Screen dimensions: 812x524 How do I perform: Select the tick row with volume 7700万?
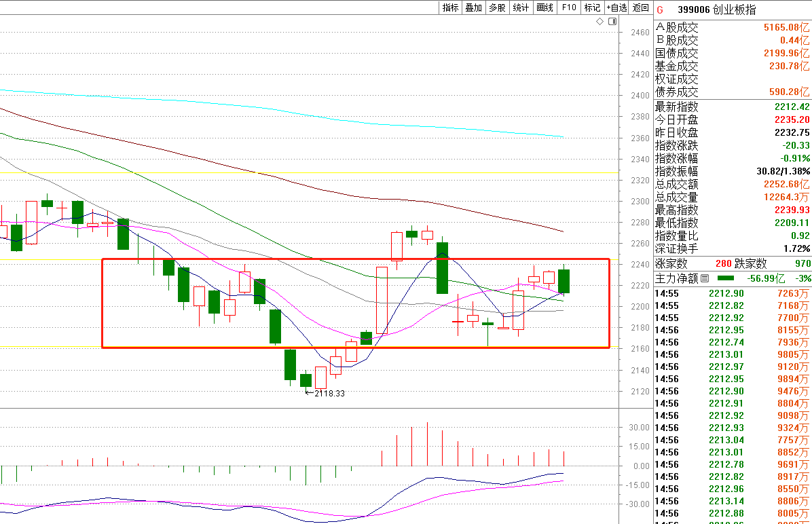point(733,318)
